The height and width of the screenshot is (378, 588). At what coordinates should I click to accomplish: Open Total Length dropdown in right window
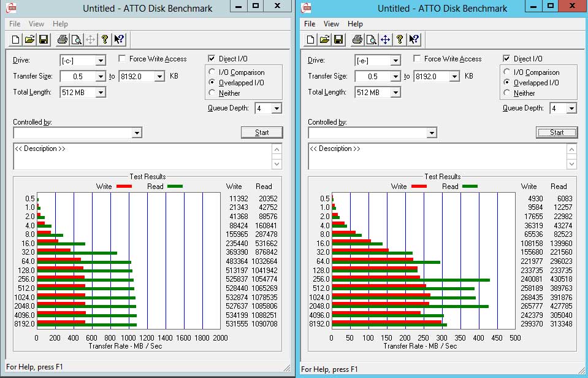click(x=395, y=92)
